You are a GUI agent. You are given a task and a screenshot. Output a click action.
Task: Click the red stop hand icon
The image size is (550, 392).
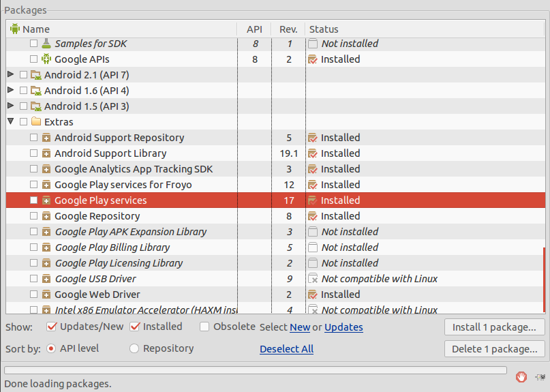521,377
